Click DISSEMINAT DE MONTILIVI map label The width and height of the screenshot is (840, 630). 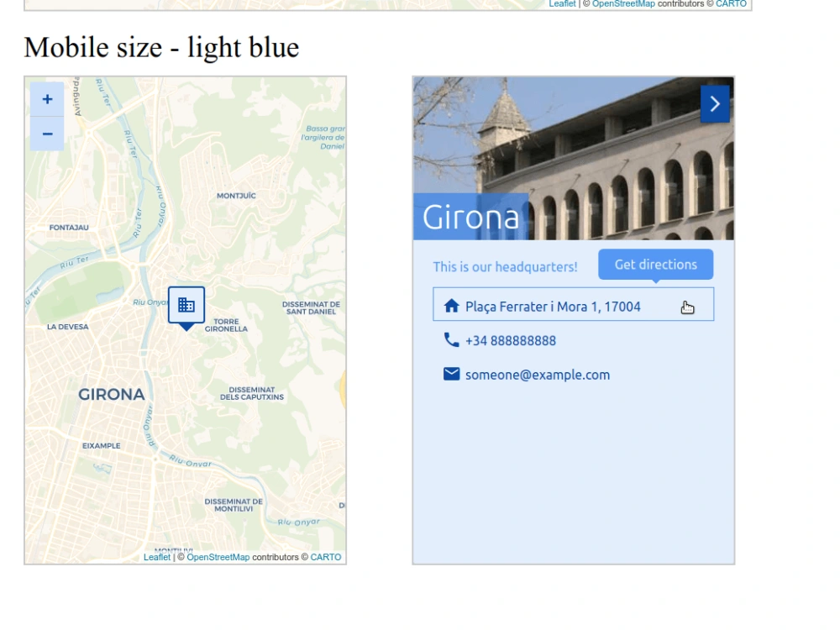pos(234,505)
